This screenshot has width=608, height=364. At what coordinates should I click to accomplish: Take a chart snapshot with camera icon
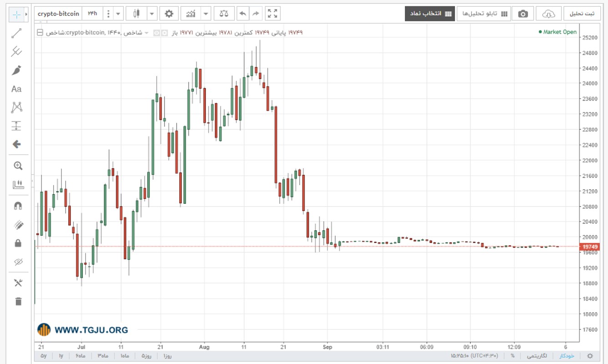click(523, 14)
